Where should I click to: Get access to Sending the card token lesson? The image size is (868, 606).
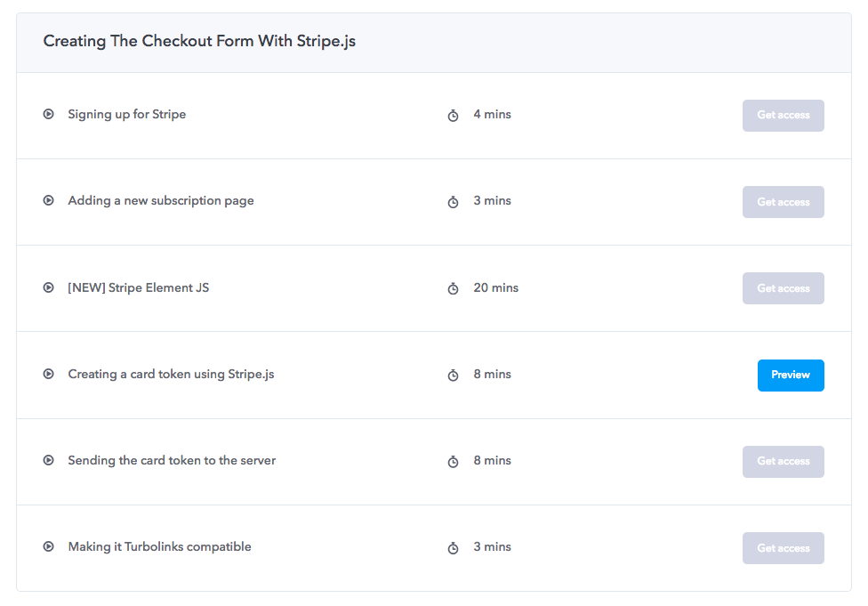(784, 462)
